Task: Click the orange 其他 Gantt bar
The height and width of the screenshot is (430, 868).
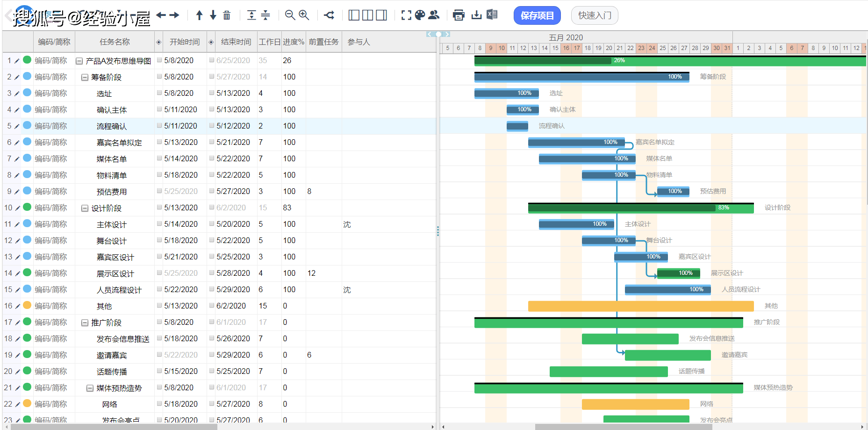Action: pyautogui.click(x=641, y=306)
